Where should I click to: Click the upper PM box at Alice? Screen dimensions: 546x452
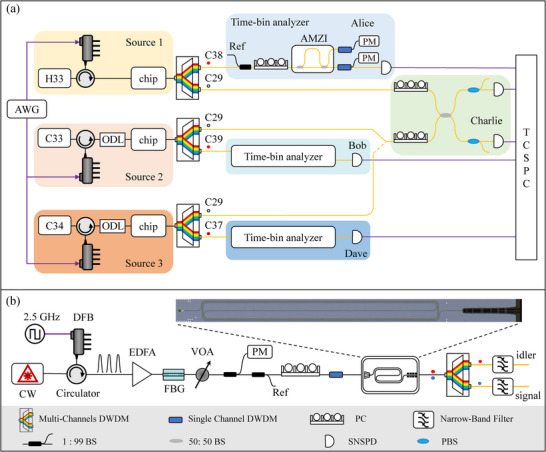coord(369,41)
